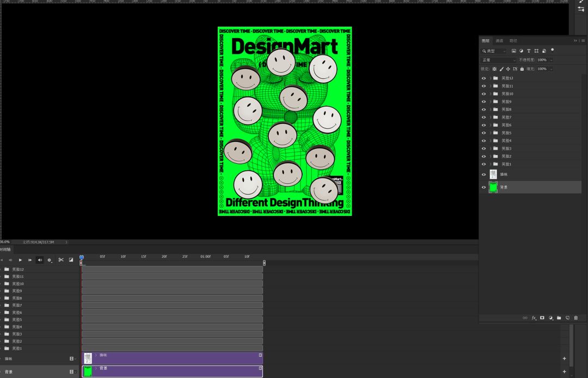Click the shape layer filter icon
Screen dimensions: 588x378
(536, 51)
